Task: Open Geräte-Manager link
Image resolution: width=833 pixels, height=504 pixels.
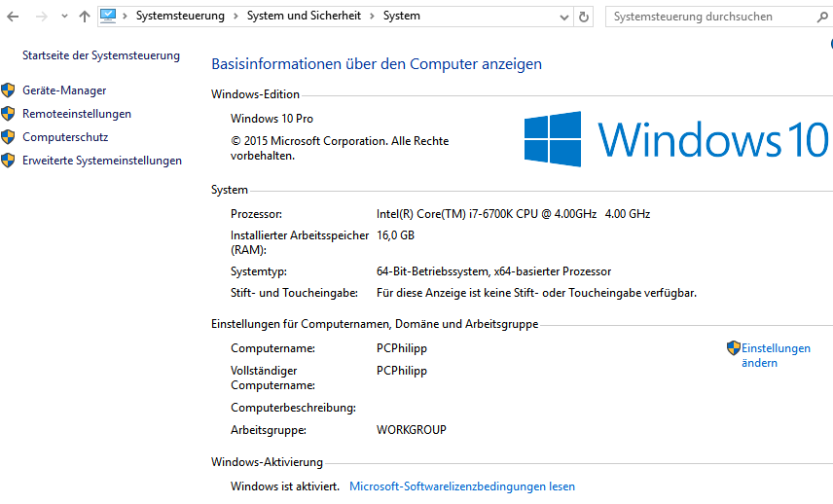Action: point(64,90)
